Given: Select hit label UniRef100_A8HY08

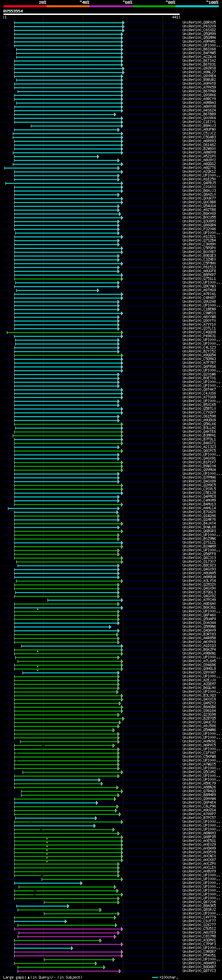Looking at the screenshot, I should pyautogui.click(x=199, y=106).
